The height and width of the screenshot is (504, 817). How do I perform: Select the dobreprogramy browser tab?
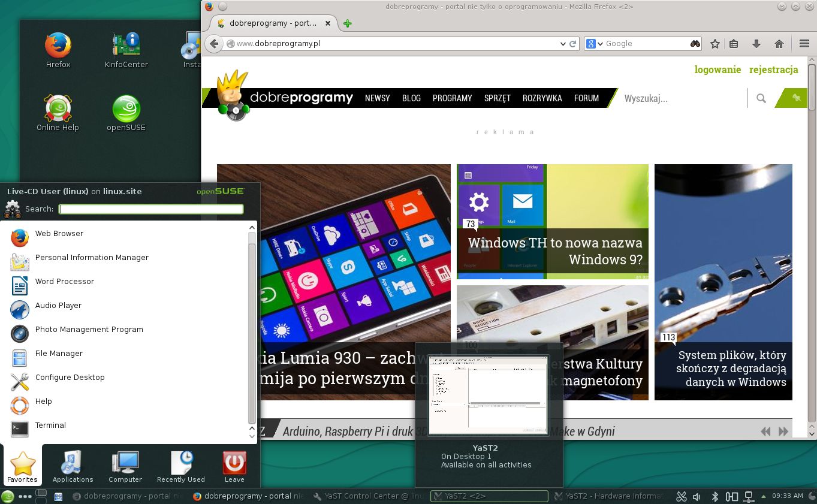pyautogui.click(x=273, y=23)
